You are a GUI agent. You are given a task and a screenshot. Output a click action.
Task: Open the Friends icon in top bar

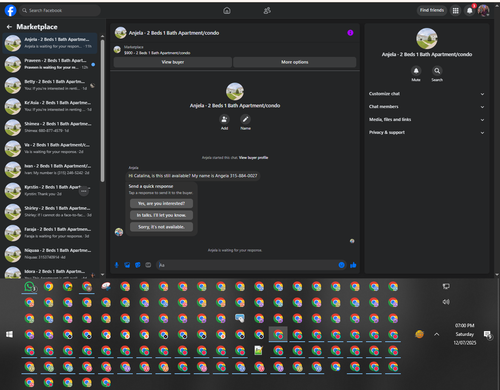pyautogui.click(x=267, y=11)
